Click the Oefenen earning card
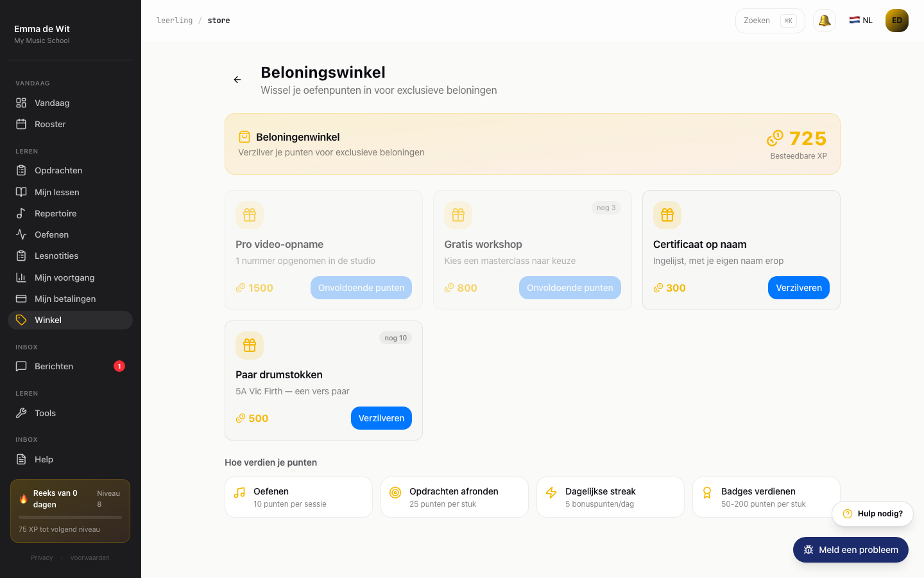Screen dimensions: 924x578 click(x=298, y=497)
